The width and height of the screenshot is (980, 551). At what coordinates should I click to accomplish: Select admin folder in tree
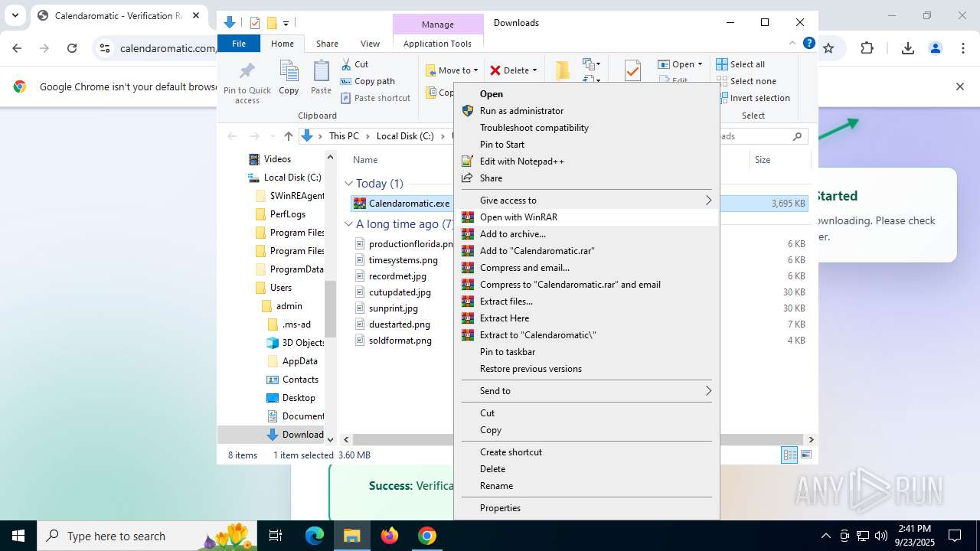tap(282, 306)
